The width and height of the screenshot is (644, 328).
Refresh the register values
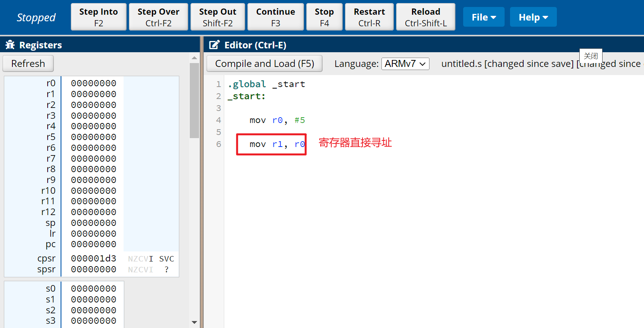click(28, 63)
